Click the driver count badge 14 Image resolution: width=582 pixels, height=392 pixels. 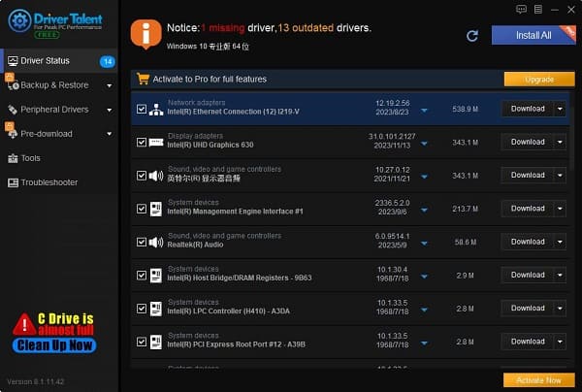(x=108, y=61)
